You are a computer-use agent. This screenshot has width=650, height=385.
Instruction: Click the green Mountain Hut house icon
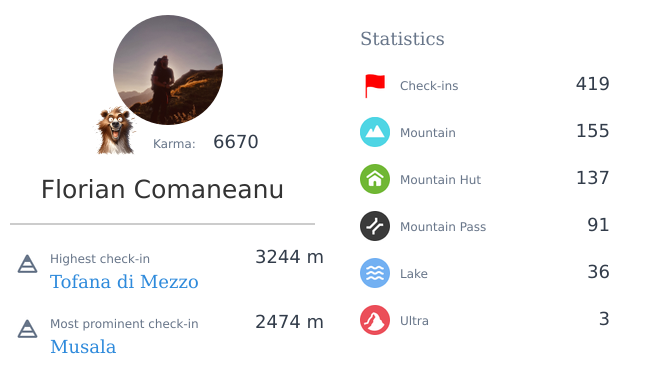click(x=375, y=179)
